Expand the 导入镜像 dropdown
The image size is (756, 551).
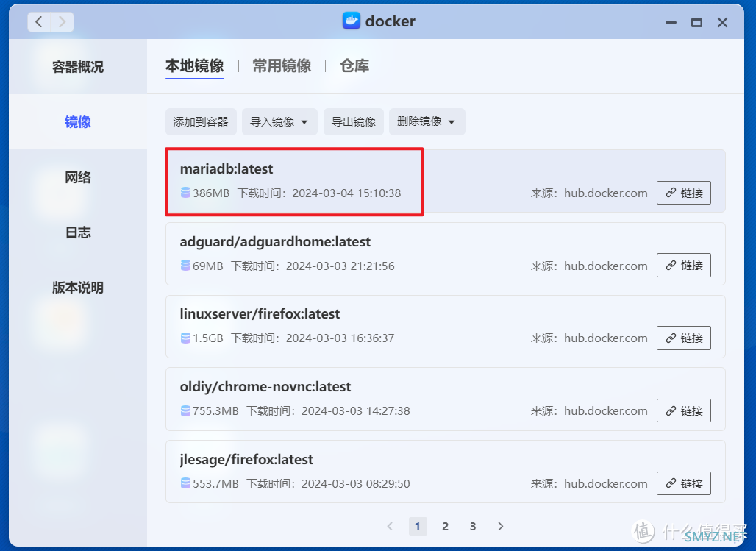click(279, 121)
